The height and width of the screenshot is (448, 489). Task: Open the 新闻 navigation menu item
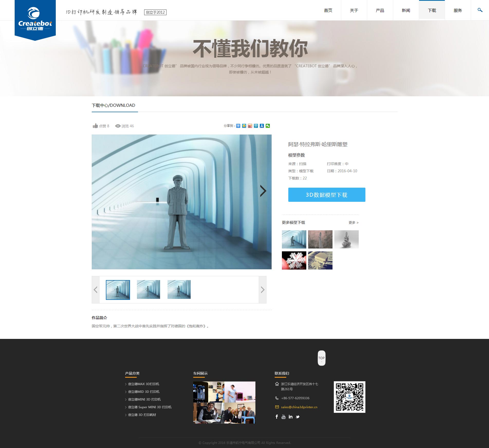[406, 11]
